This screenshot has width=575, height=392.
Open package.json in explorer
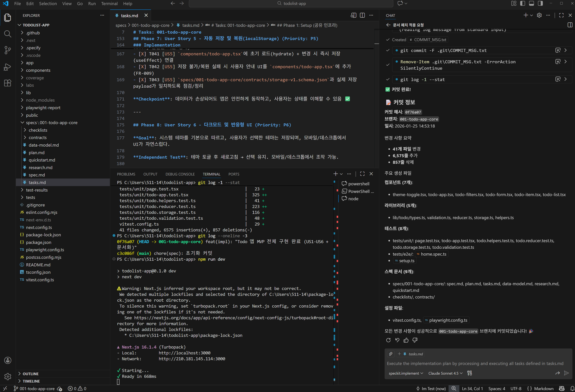[39, 242]
